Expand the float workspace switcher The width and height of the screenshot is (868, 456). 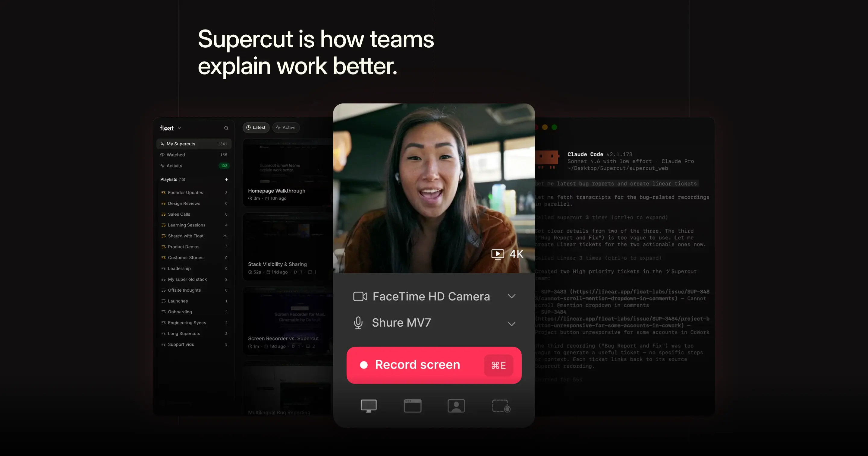[x=171, y=128]
